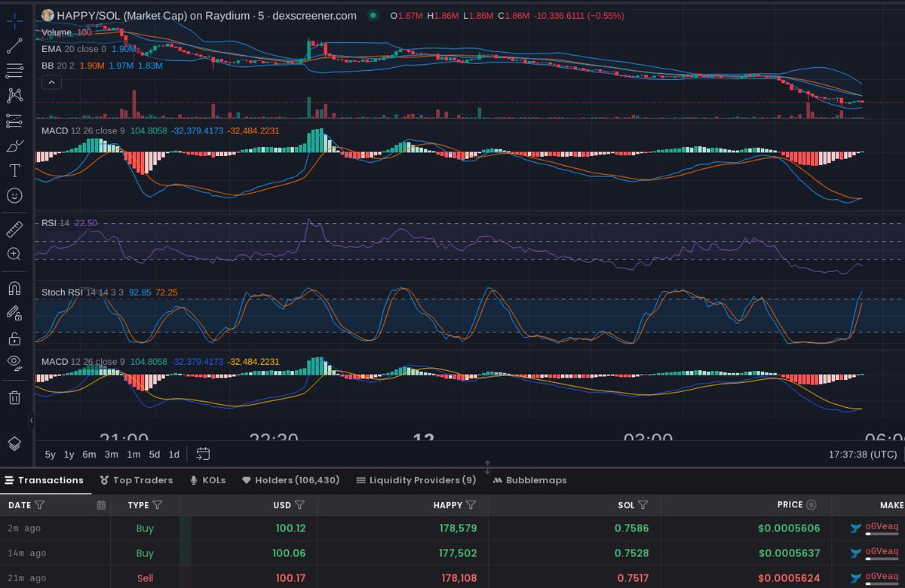Image resolution: width=905 pixels, height=588 pixels.
Task: Switch to the Top Traders tab
Action: pos(137,480)
